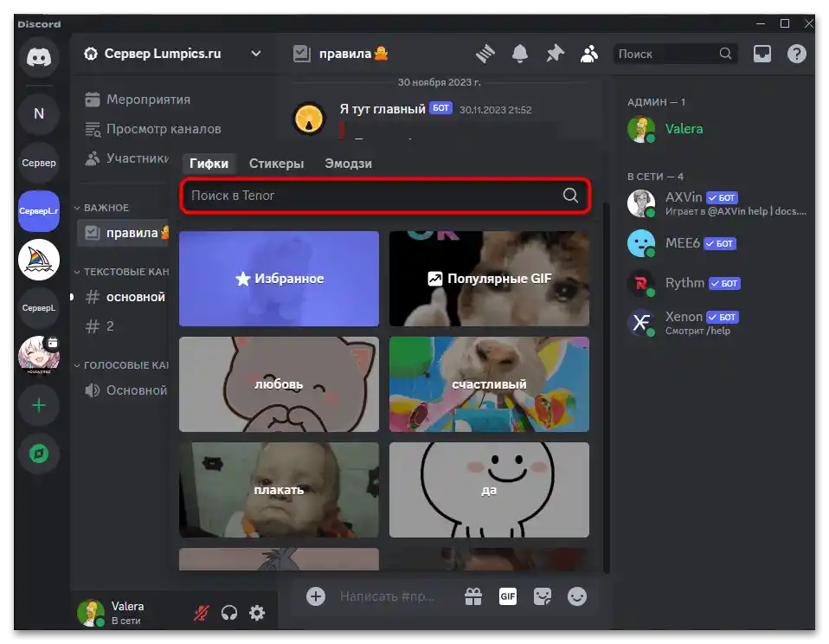Select the основной text channel
Screen dimensions: 829x644
[x=124, y=297]
